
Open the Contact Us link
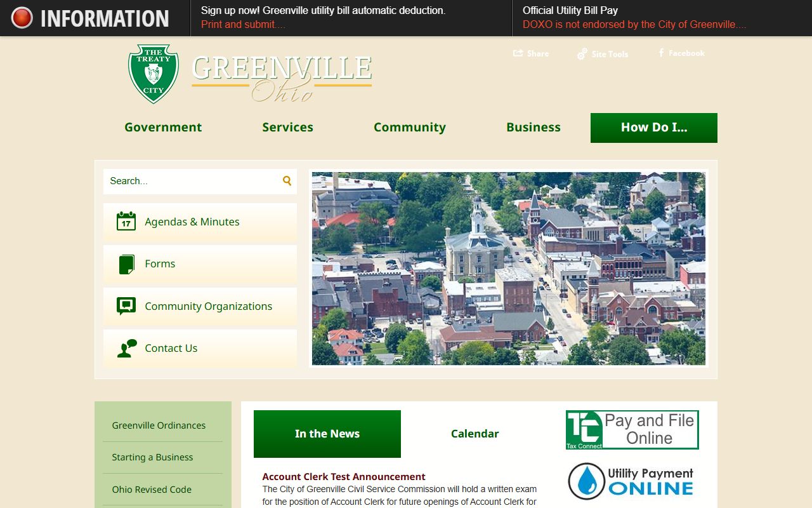[200, 348]
